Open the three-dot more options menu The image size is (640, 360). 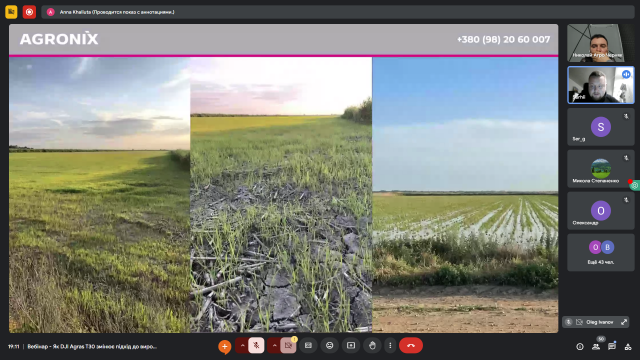click(x=390, y=346)
